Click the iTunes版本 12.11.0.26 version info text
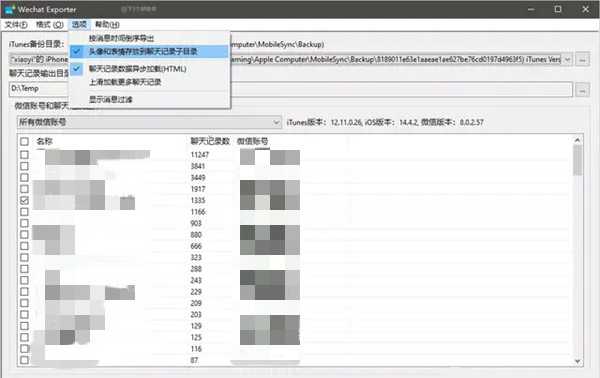This screenshot has width=600, height=378. pyautogui.click(x=324, y=122)
